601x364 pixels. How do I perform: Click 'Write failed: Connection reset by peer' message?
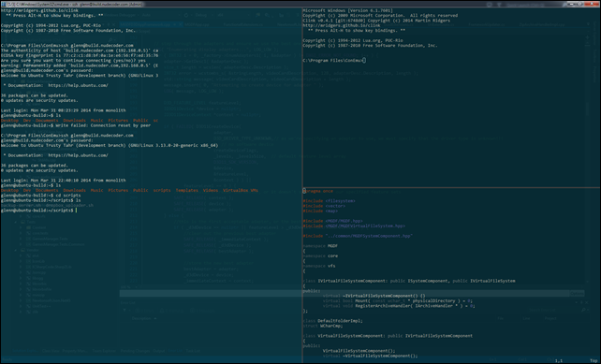pos(104,125)
